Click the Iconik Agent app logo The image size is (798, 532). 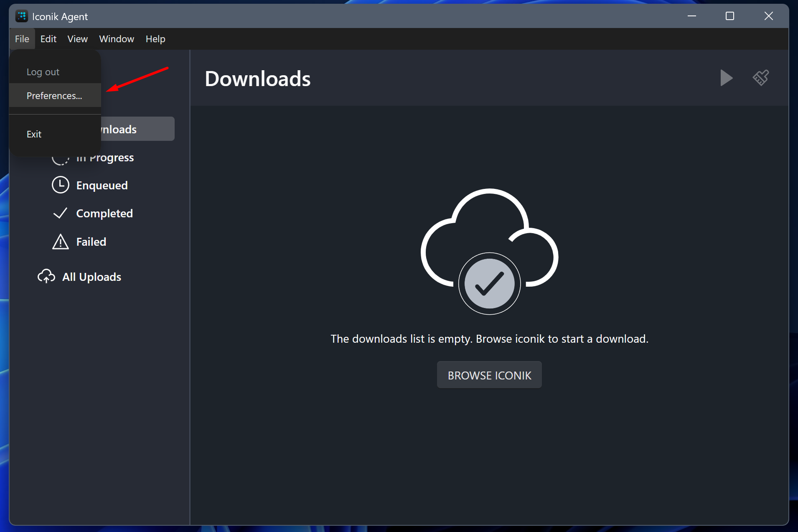tap(22, 16)
